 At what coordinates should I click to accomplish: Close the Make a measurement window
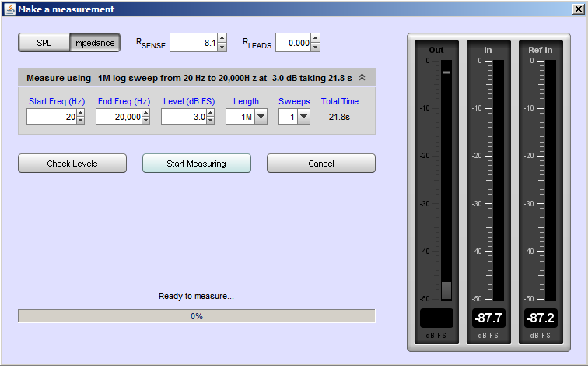click(x=579, y=9)
